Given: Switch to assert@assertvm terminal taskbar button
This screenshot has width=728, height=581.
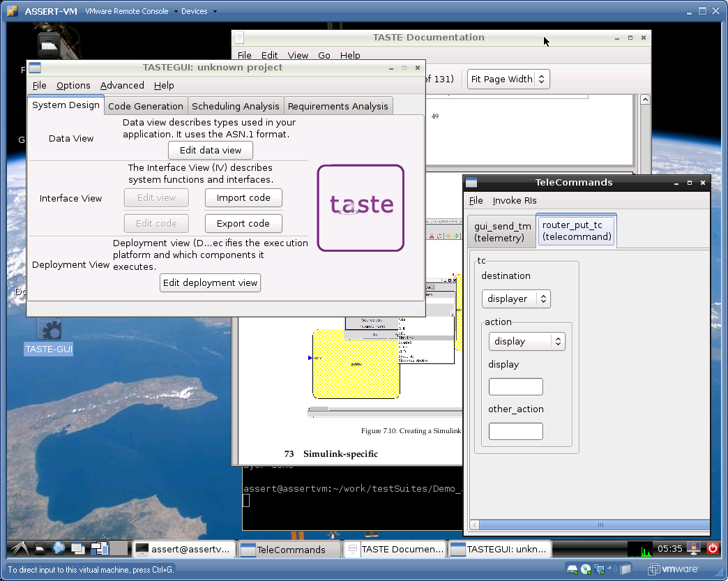Looking at the screenshot, I should [183, 549].
